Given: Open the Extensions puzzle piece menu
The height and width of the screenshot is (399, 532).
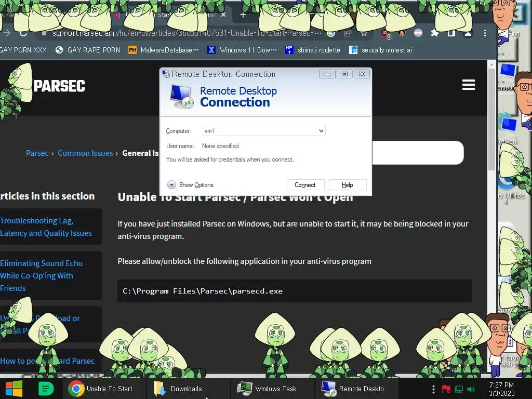Looking at the screenshot, I should pyautogui.click(x=435, y=33).
